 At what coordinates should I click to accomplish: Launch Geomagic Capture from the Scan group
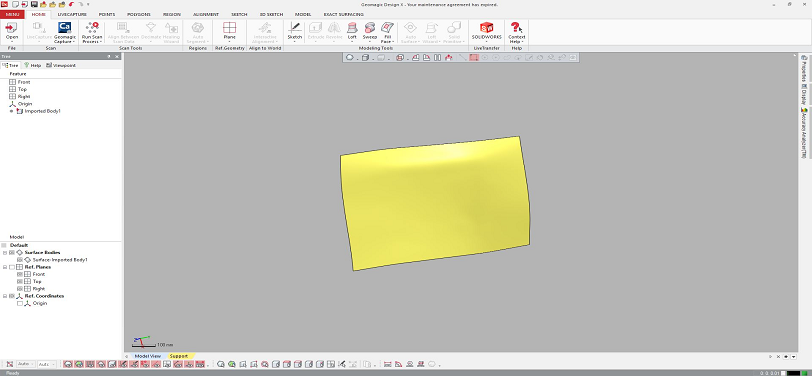click(x=65, y=32)
